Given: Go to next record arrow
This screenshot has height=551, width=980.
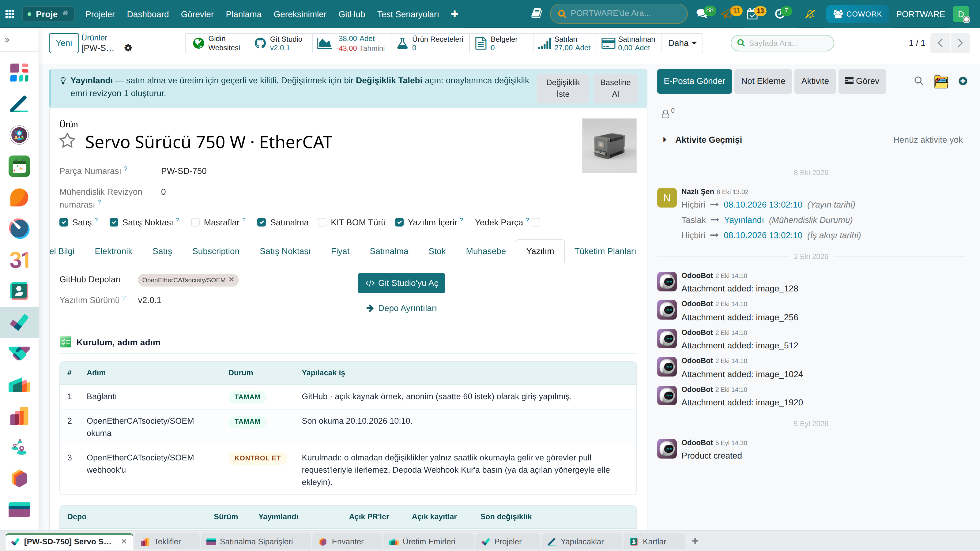Looking at the screenshot, I should coord(960,43).
